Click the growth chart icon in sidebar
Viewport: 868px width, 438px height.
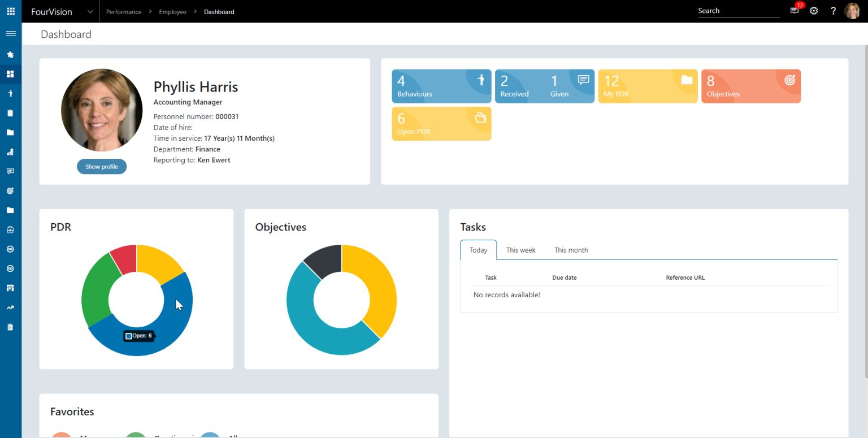tap(10, 307)
